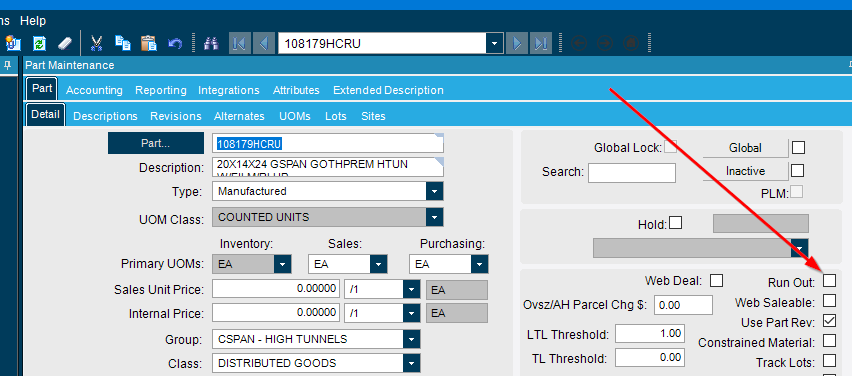This screenshot has width=852, height=376.
Task: Open the Type dropdown showing Manufactured
Action: coord(435,191)
